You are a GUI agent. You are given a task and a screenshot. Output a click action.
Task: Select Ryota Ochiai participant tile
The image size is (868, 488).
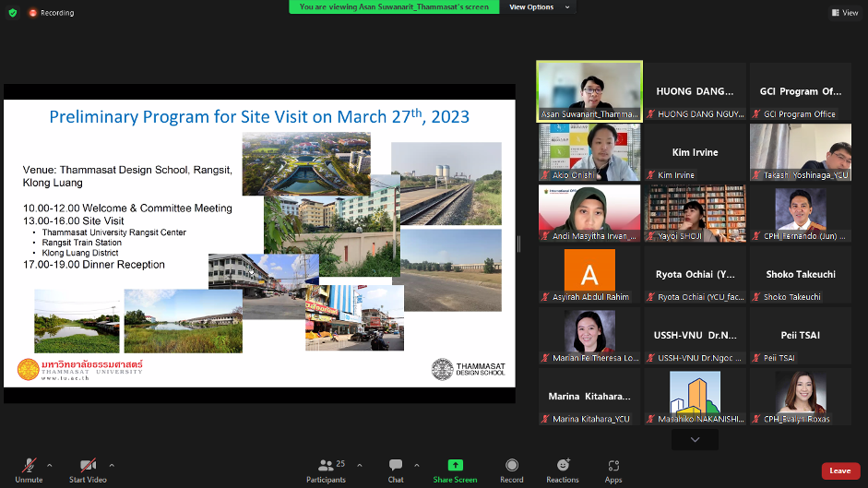696,275
